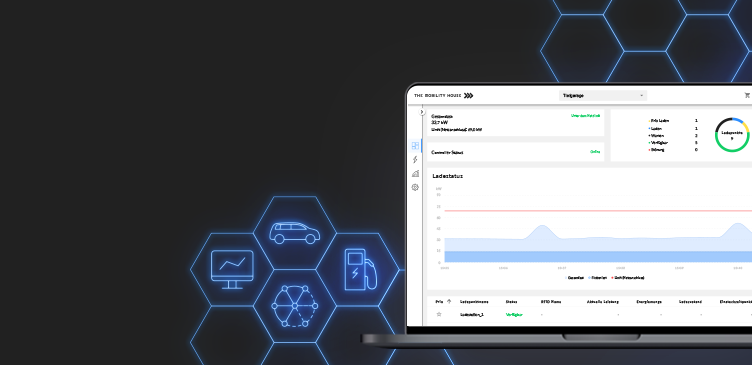Expand the sidebar with the chevron button
Image resolution: width=752 pixels, height=365 pixels.
click(x=422, y=112)
